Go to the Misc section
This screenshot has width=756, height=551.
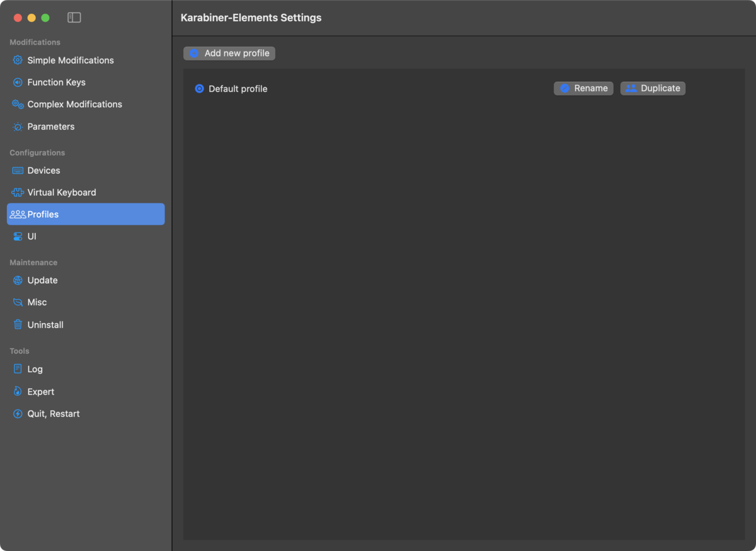[86, 302]
